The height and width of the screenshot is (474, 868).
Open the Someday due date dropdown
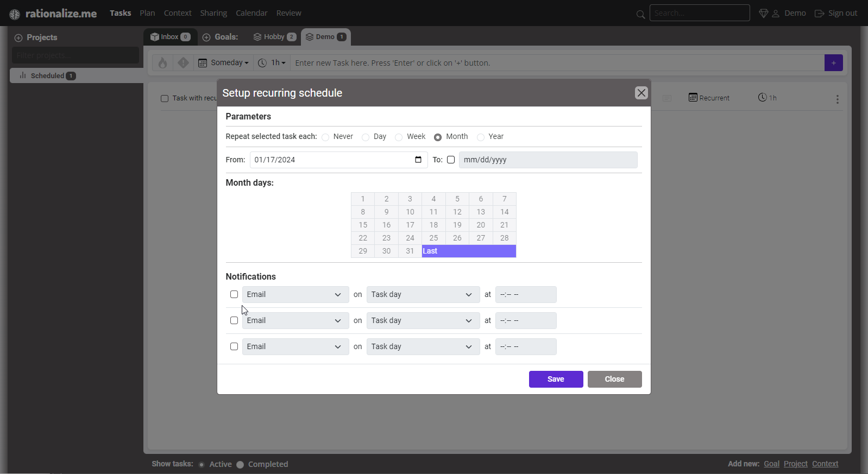pos(224,63)
